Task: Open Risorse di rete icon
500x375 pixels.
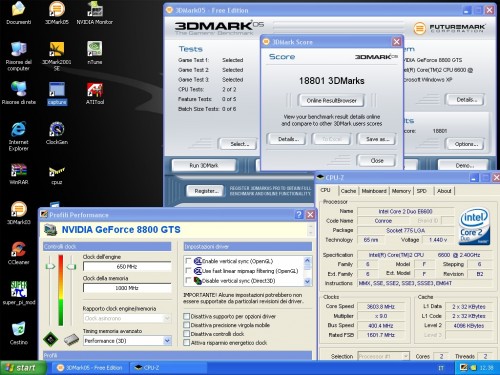Action: [x=19, y=93]
